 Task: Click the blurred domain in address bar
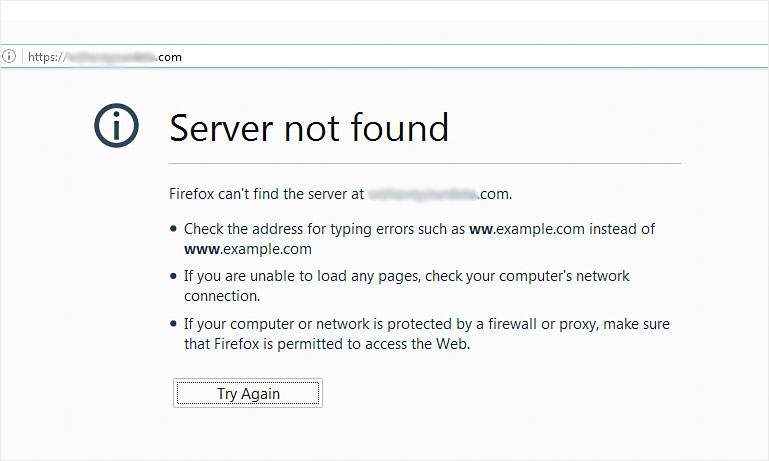click(x=111, y=57)
